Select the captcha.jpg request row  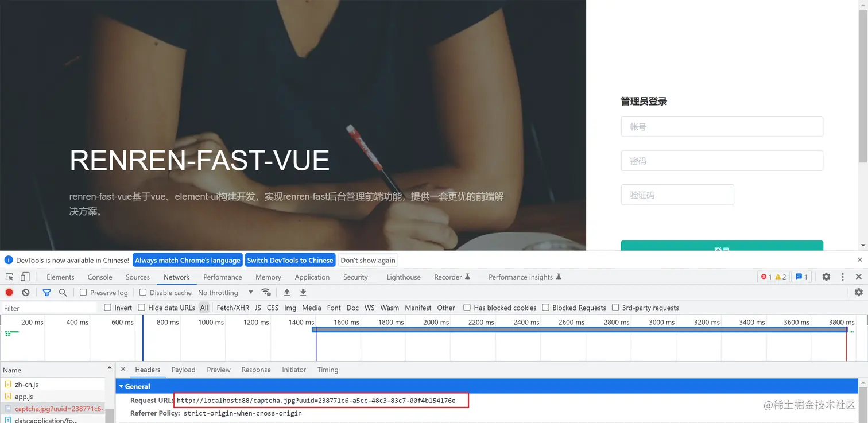[53, 409]
